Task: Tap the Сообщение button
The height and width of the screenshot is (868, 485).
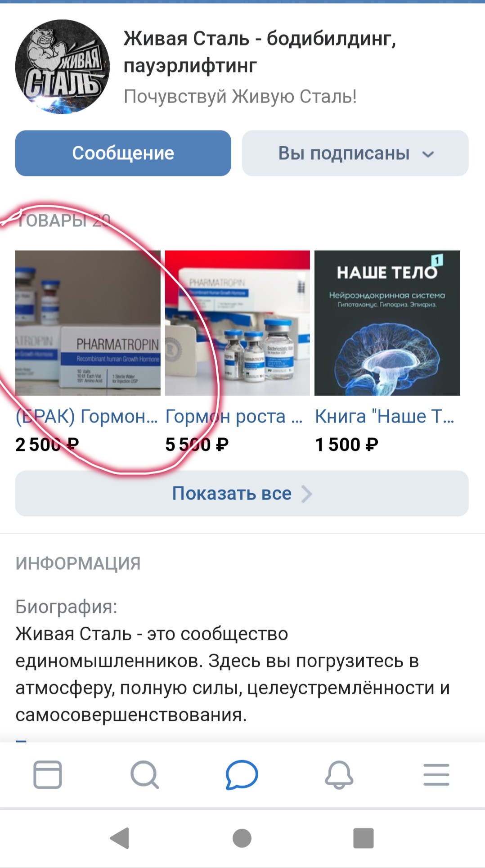Action: pos(123,153)
